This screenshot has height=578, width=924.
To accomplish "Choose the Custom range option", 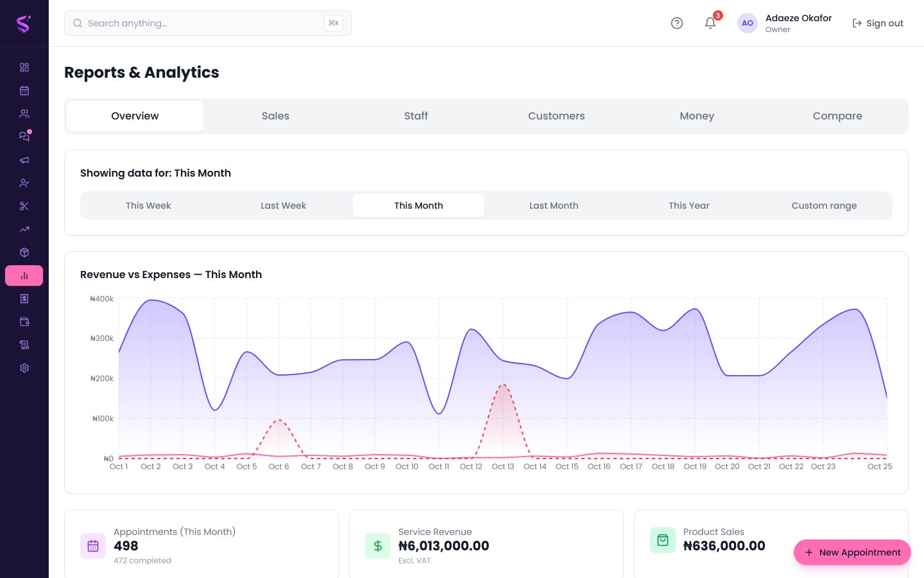I will 824,206.
